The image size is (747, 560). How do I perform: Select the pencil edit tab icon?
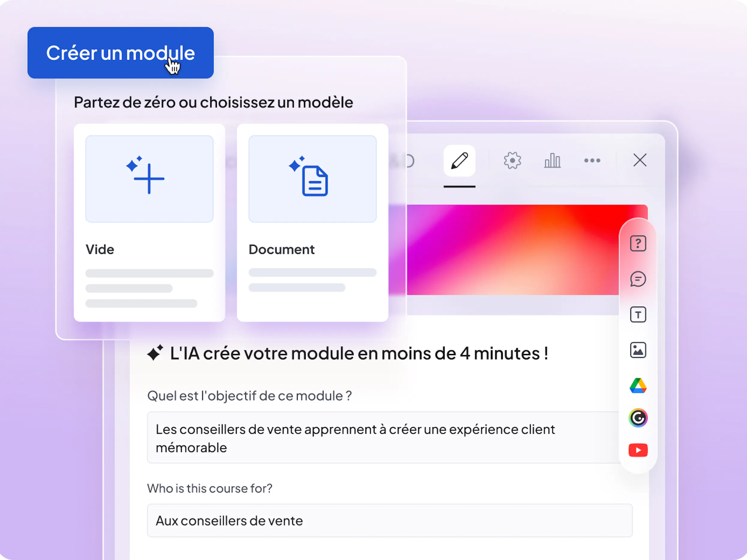459,161
